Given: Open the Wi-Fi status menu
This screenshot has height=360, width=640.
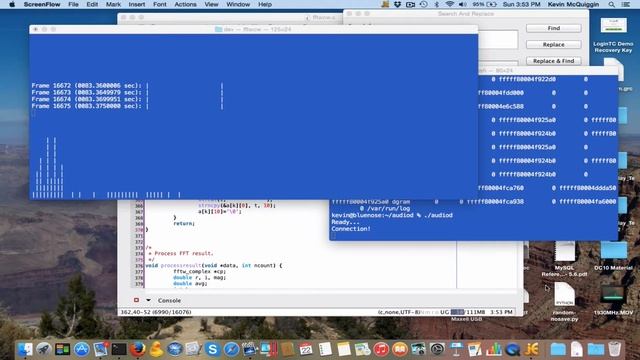Looking at the screenshot, I should pyautogui.click(x=449, y=4).
